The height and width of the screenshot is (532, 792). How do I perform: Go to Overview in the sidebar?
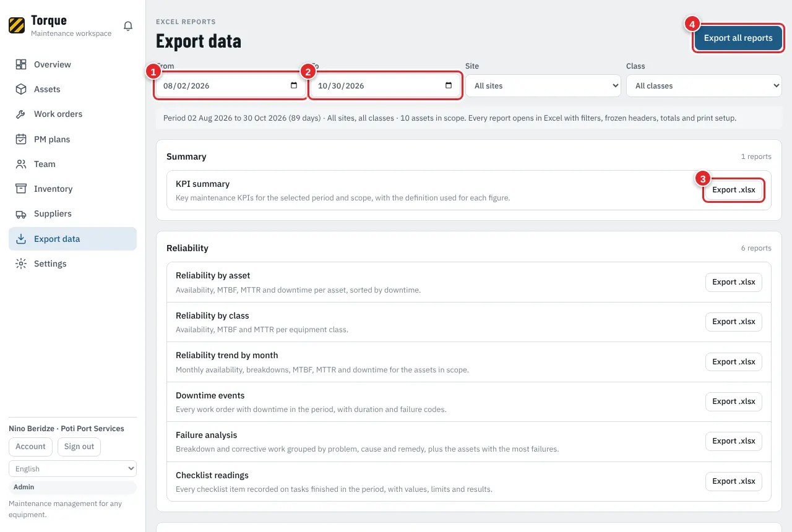click(72, 64)
